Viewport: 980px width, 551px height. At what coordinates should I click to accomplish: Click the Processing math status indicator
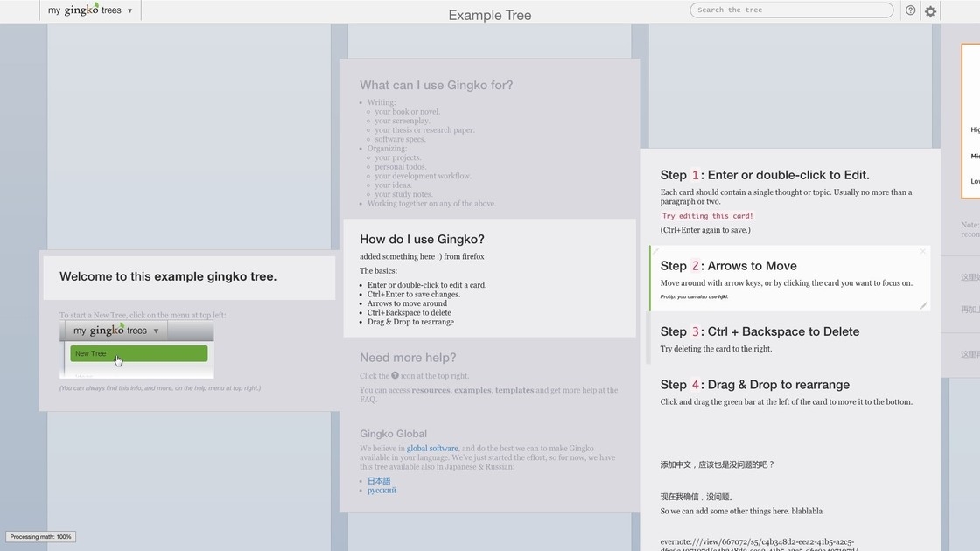click(41, 537)
